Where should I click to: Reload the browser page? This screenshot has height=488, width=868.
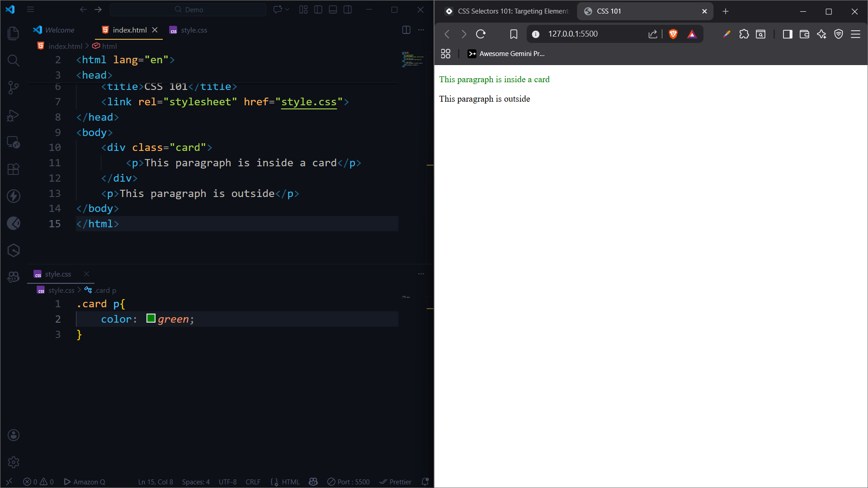(481, 34)
